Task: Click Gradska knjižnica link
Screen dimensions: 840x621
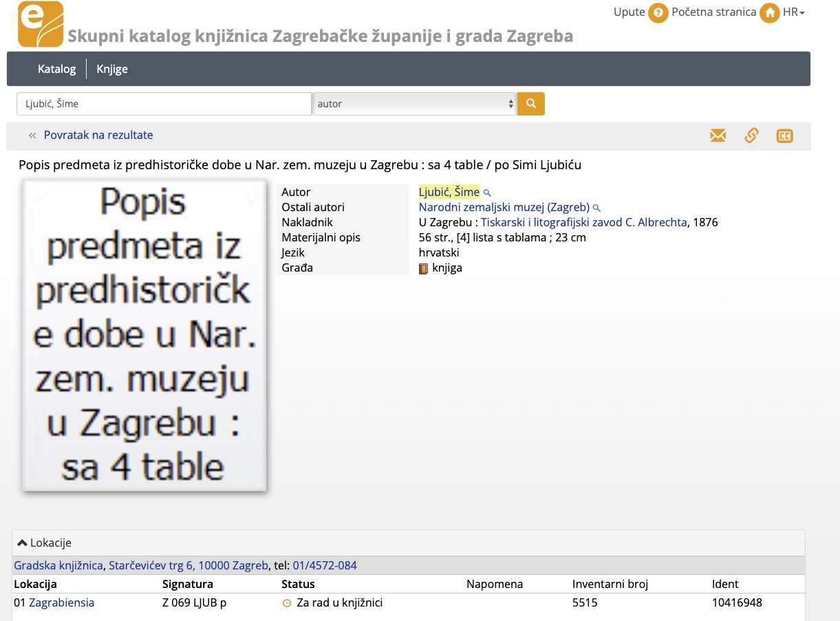Action: (58, 566)
